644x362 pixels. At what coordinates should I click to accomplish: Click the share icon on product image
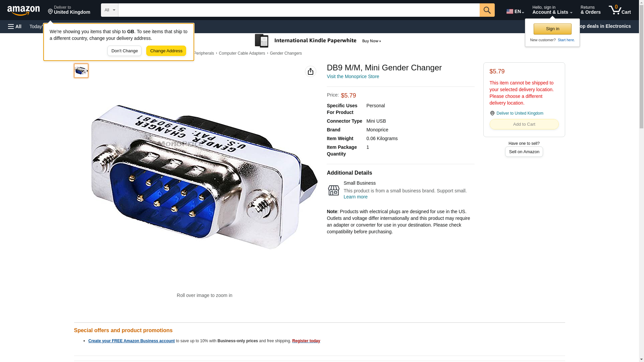coord(311,71)
